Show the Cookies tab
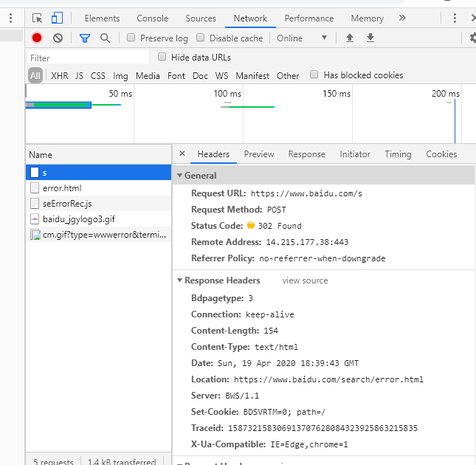This screenshot has width=476, height=465. click(x=441, y=154)
